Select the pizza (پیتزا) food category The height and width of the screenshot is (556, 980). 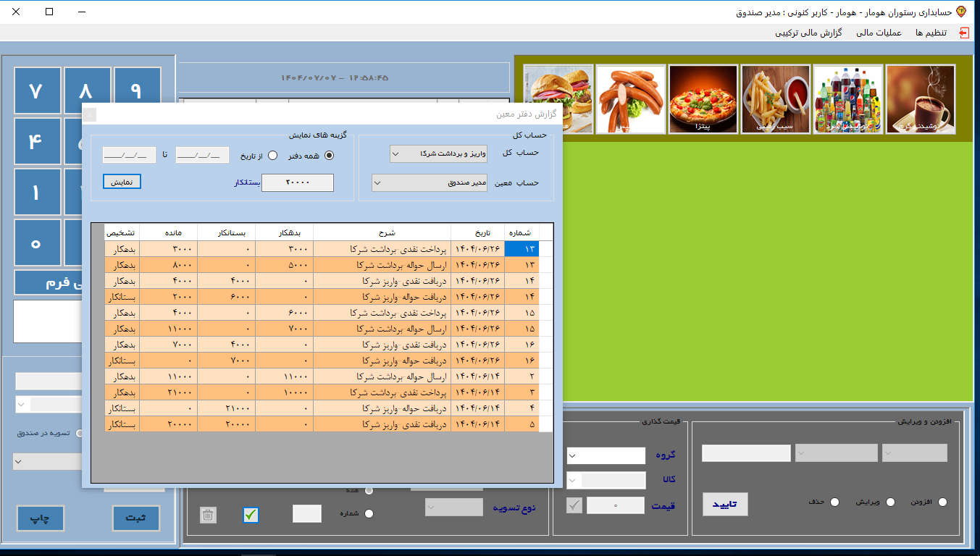pos(703,99)
